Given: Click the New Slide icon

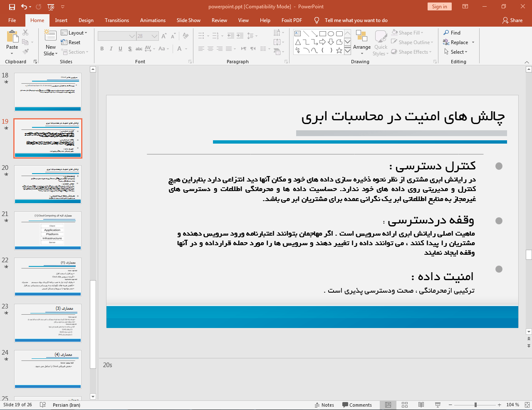Looking at the screenshot, I should tap(50, 36).
